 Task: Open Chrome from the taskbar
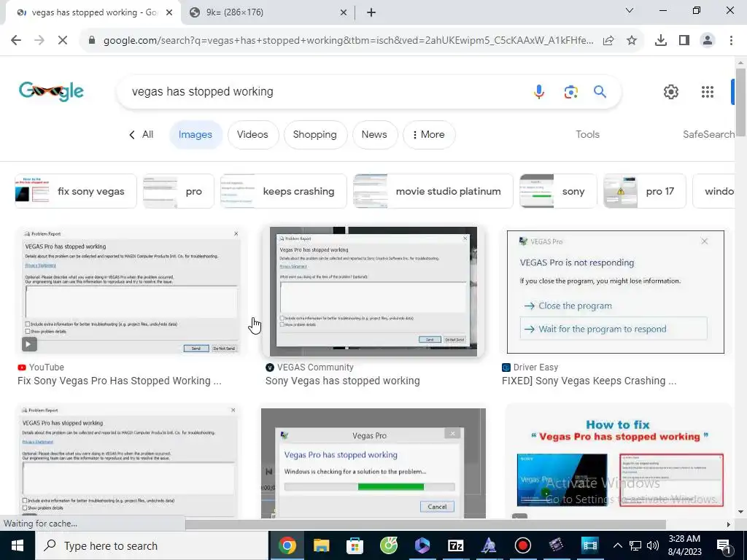coord(287,545)
